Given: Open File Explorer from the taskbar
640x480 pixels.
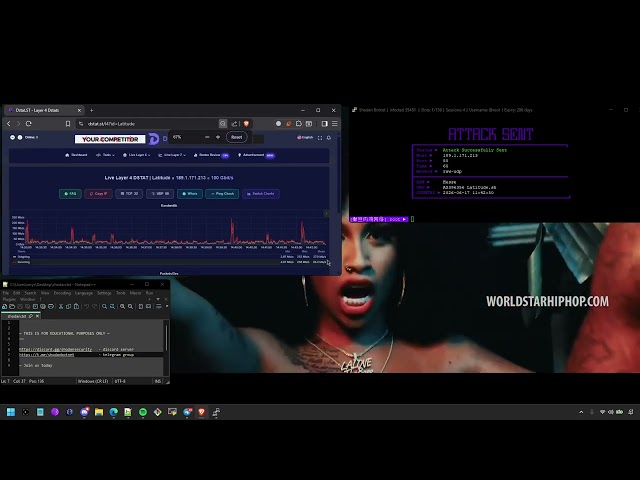Looking at the screenshot, I should click(99, 412).
